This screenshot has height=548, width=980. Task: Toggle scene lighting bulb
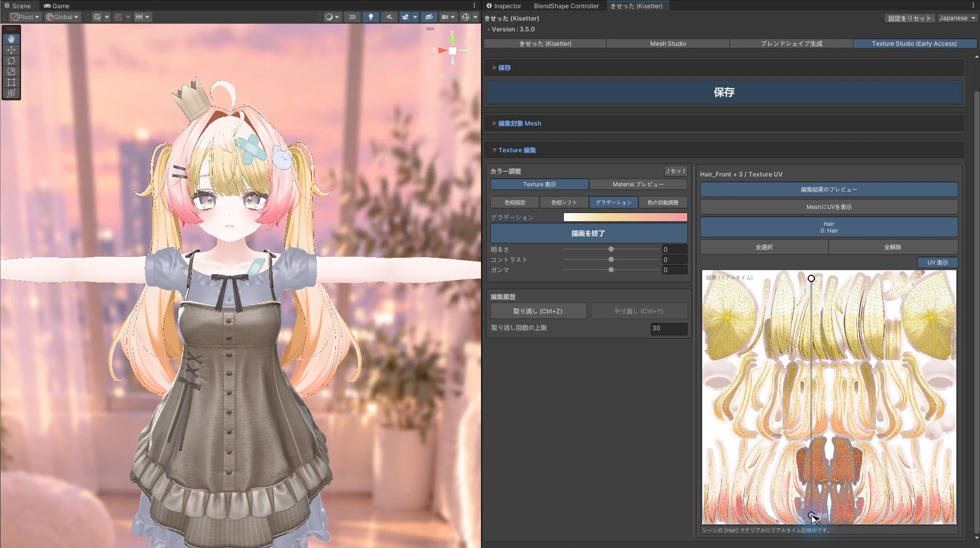pyautogui.click(x=370, y=17)
